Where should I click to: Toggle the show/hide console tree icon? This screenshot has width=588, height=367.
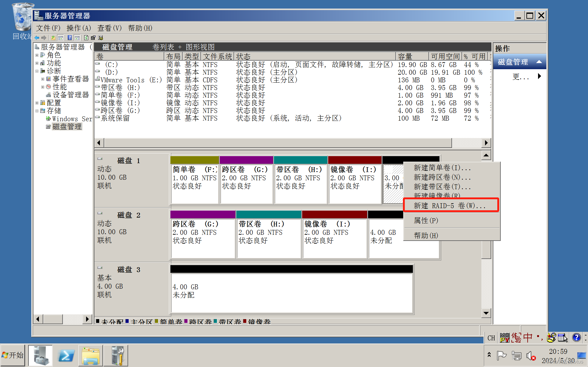pos(61,38)
